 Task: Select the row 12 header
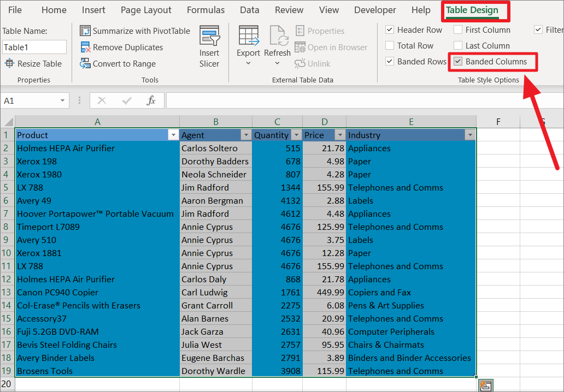8,279
